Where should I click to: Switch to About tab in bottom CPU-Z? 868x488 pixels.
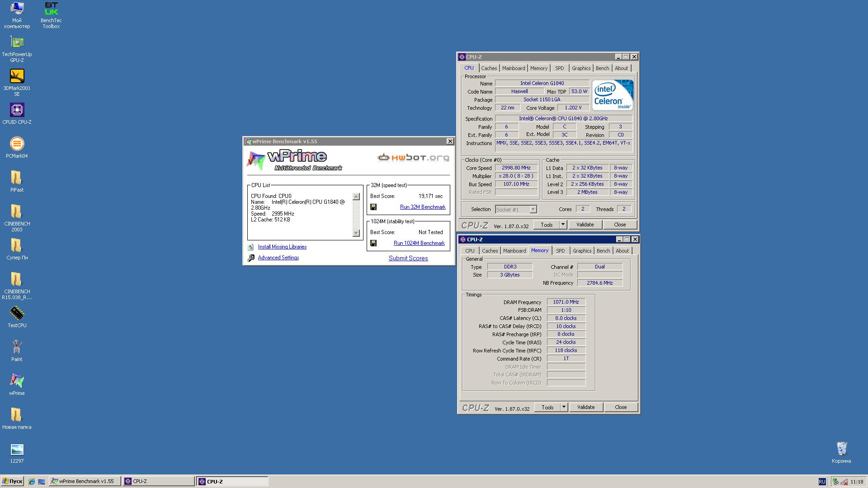coord(622,251)
